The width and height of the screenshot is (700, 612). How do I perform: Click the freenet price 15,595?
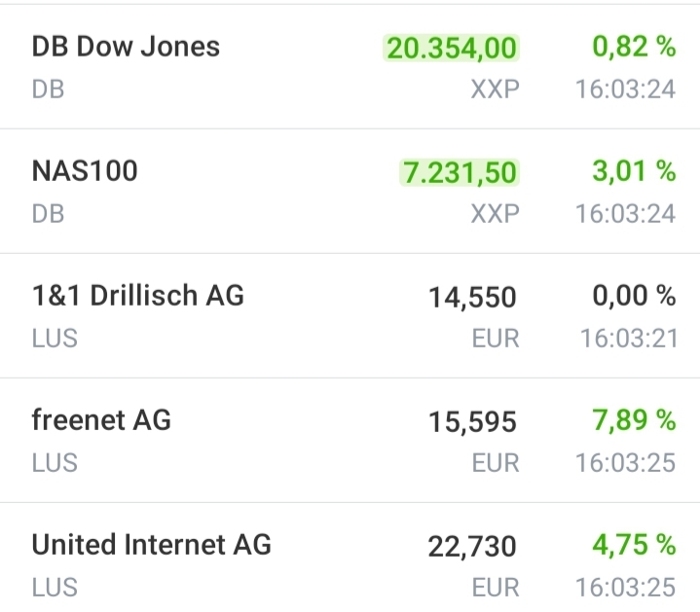tap(472, 421)
